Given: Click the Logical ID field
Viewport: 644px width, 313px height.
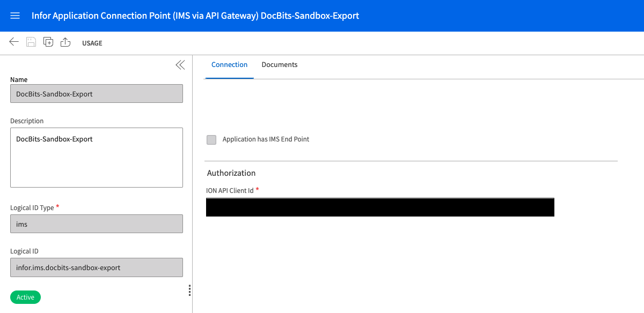Looking at the screenshot, I should [97, 267].
